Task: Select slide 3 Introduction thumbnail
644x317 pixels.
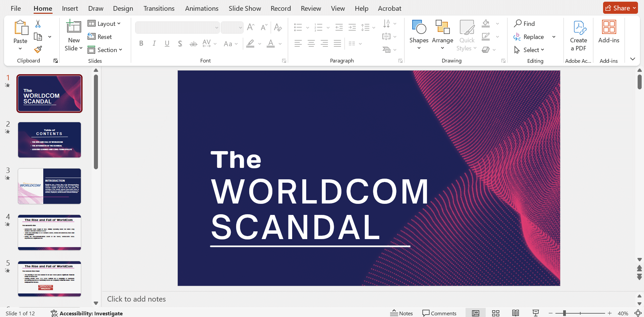Action: 49,186
